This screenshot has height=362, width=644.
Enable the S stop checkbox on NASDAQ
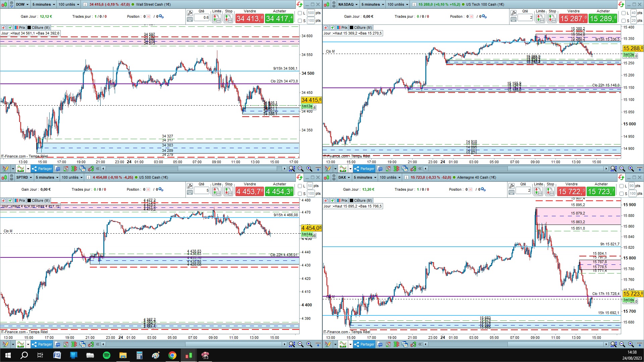point(623,21)
